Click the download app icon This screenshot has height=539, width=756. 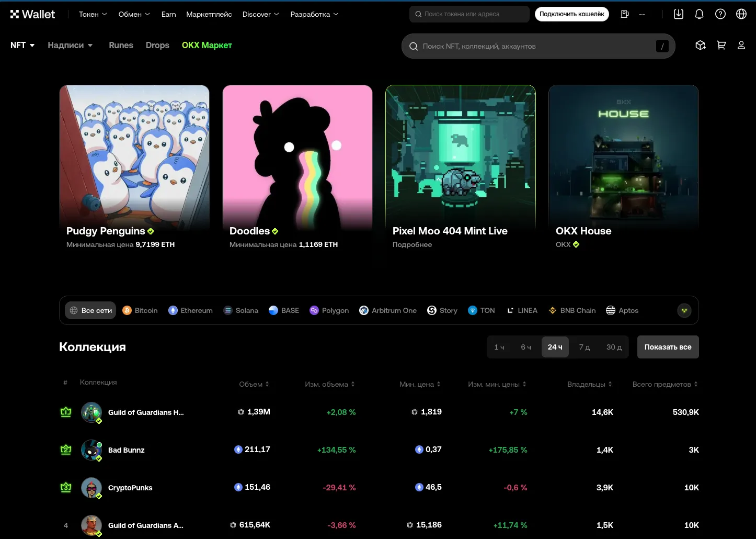[x=679, y=14]
